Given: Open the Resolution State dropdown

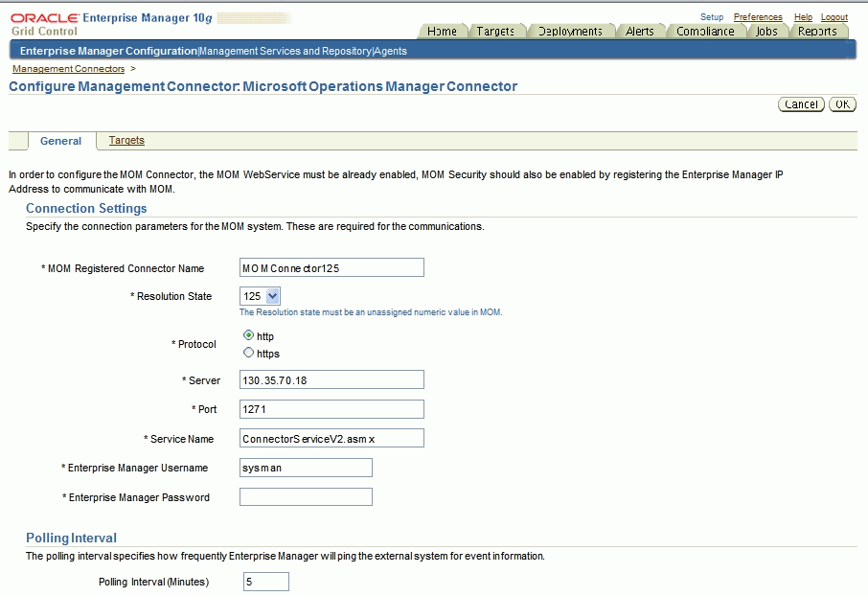Looking at the screenshot, I should [x=261, y=296].
